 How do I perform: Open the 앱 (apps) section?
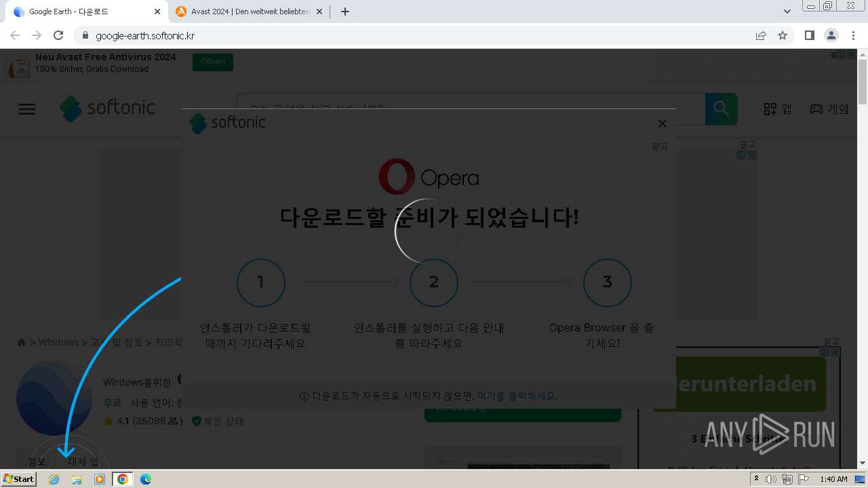(778, 109)
